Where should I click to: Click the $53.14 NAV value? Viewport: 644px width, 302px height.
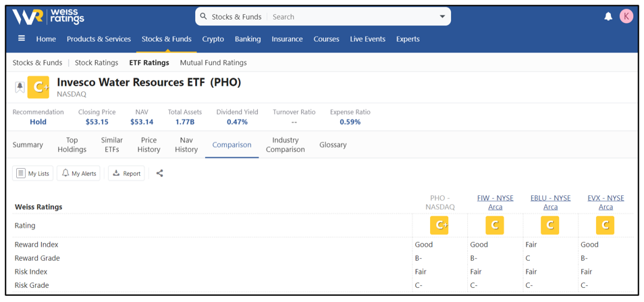[x=142, y=122]
